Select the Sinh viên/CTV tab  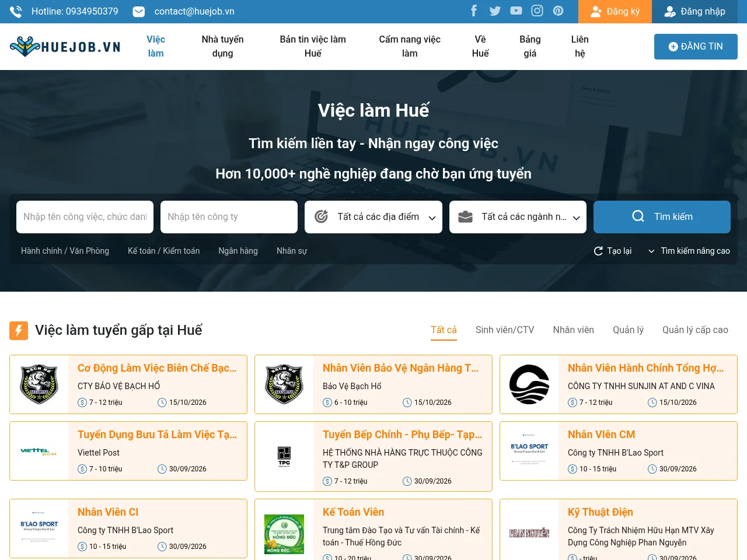click(x=505, y=330)
